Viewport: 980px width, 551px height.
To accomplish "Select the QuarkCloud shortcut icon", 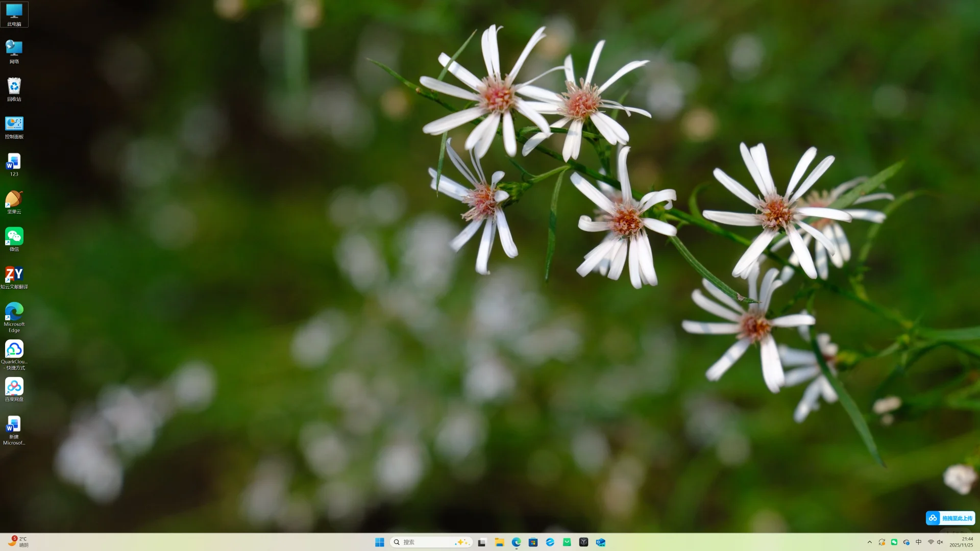I will click(x=14, y=352).
